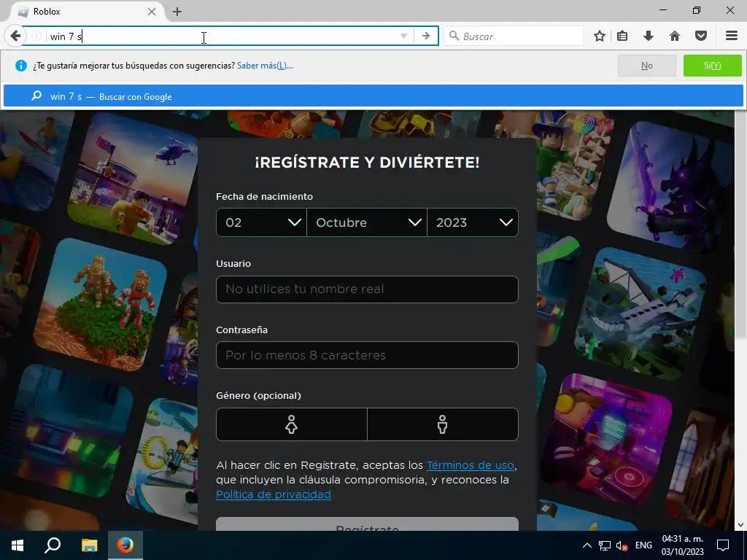Open the 'Saber más' link
747x560 pixels.
(x=265, y=66)
